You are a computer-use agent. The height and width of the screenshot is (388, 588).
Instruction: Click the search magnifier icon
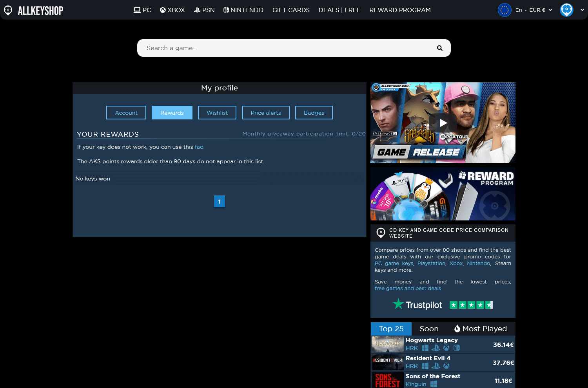point(439,48)
